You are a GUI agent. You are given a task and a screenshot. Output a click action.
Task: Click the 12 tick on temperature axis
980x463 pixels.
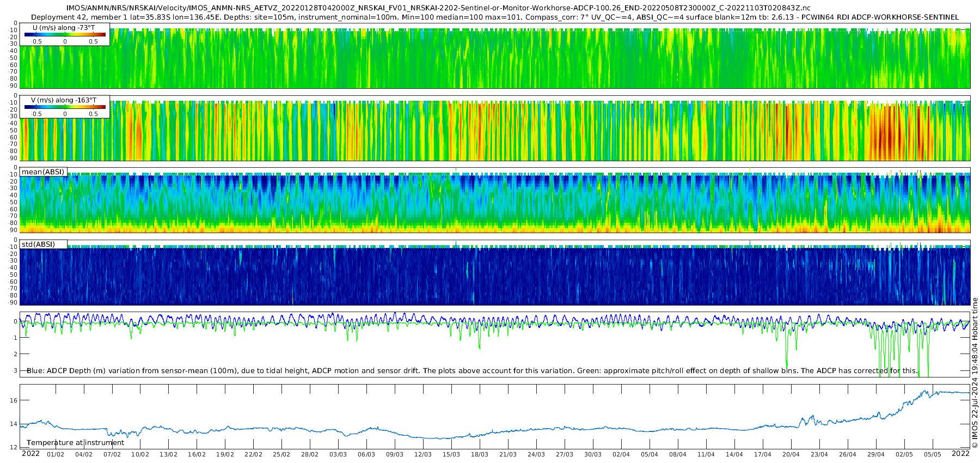coord(14,447)
